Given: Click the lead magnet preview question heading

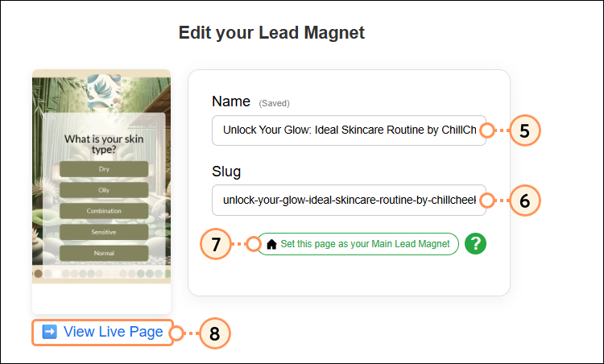Looking at the screenshot, I should [101, 144].
